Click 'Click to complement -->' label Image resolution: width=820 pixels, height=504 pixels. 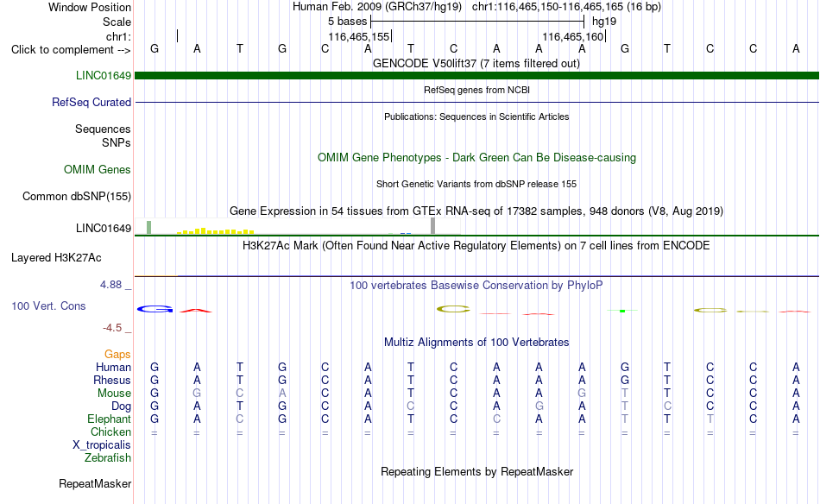click(71, 50)
